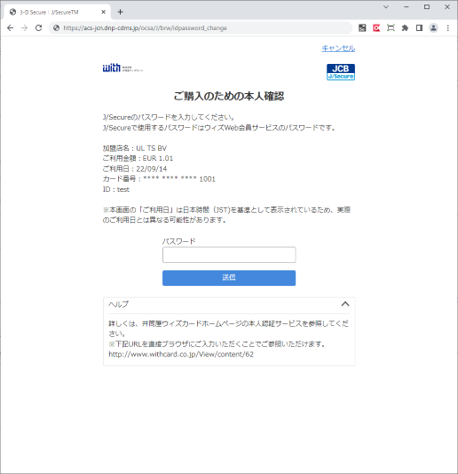Click the globe site info icon in address bar
Image resolution: width=458 pixels, height=474 pixels.
56,28
